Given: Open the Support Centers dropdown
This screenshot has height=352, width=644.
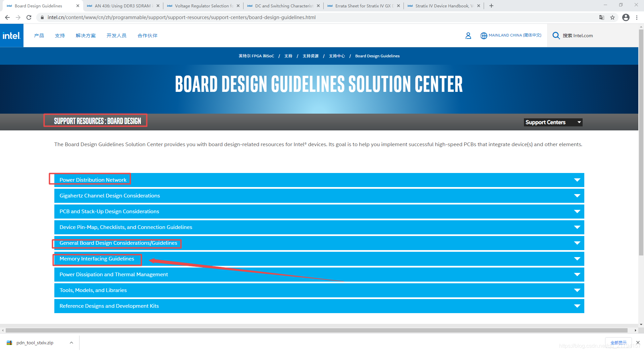Looking at the screenshot, I should 553,122.
